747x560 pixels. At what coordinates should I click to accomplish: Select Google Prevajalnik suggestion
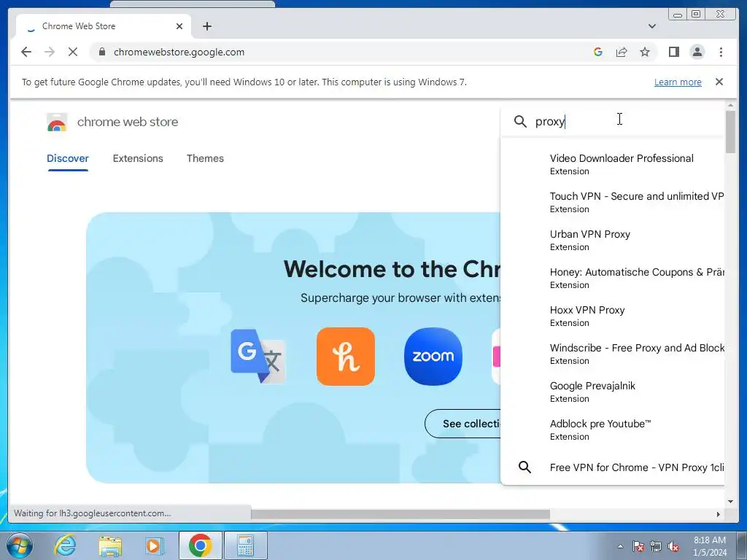click(x=613, y=392)
